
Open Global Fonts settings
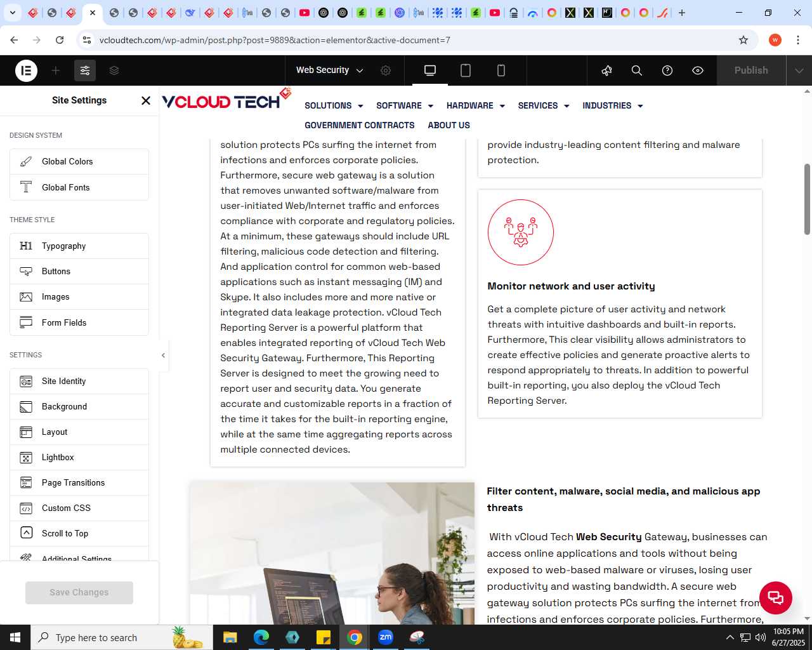pos(79,187)
